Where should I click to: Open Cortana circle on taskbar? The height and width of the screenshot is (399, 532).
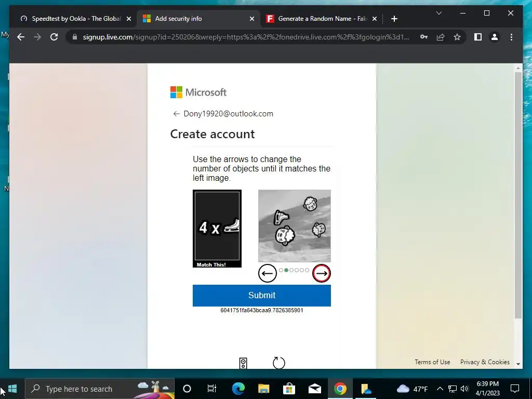click(x=187, y=389)
